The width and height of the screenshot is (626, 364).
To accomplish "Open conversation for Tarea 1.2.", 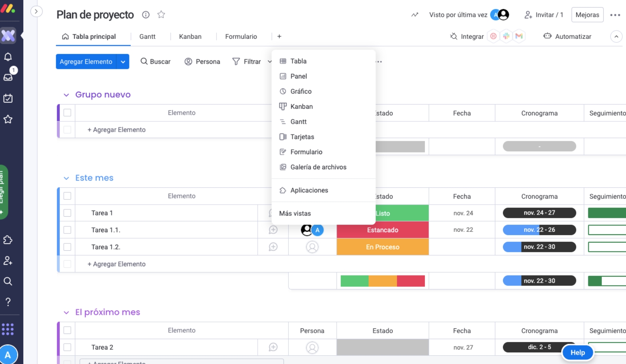I will (273, 247).
